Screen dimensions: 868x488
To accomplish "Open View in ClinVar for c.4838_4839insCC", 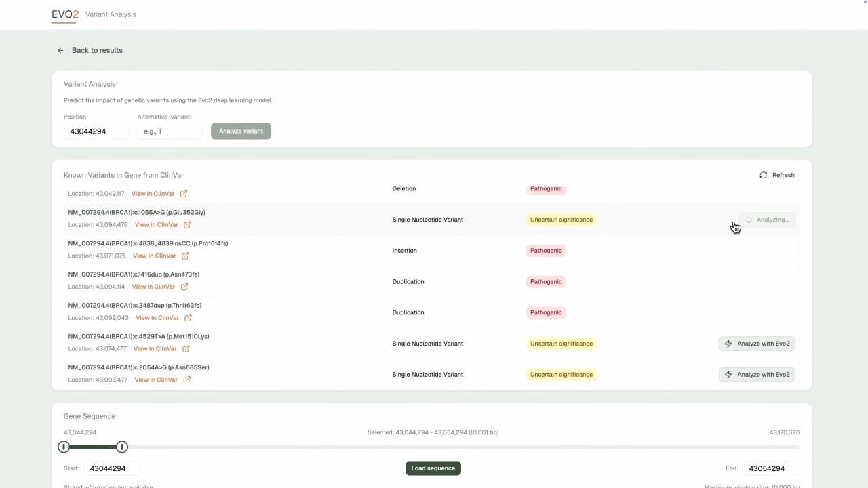I will click(x=154, y=256).
